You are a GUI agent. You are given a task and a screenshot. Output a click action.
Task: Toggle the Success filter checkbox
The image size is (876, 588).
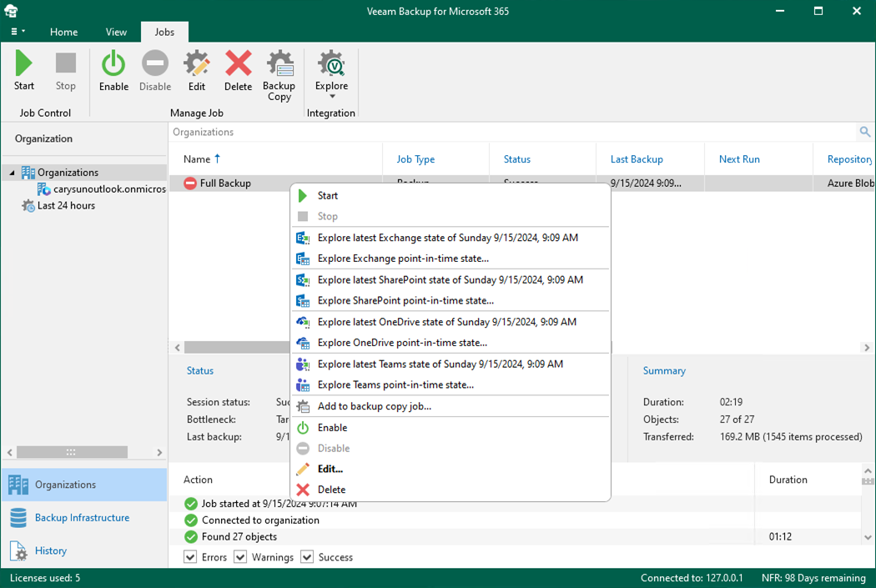click(307, 557)
